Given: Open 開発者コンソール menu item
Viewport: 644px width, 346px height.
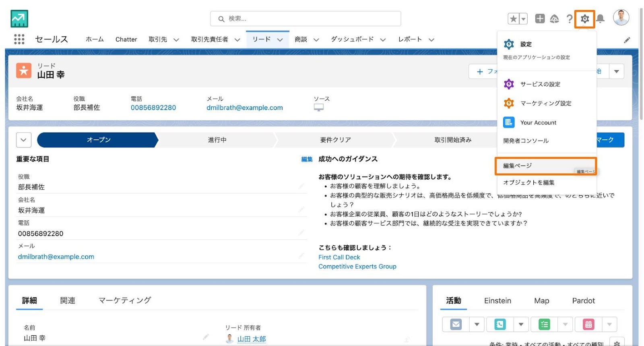Looking at the screenshot, I should [x=547, y=141].
